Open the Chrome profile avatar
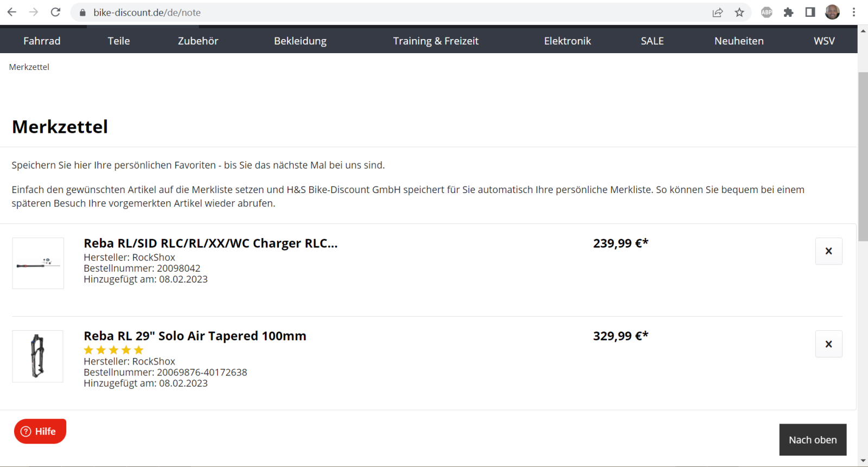The height and width of the screenshot is (467, 868). point(832,12)
